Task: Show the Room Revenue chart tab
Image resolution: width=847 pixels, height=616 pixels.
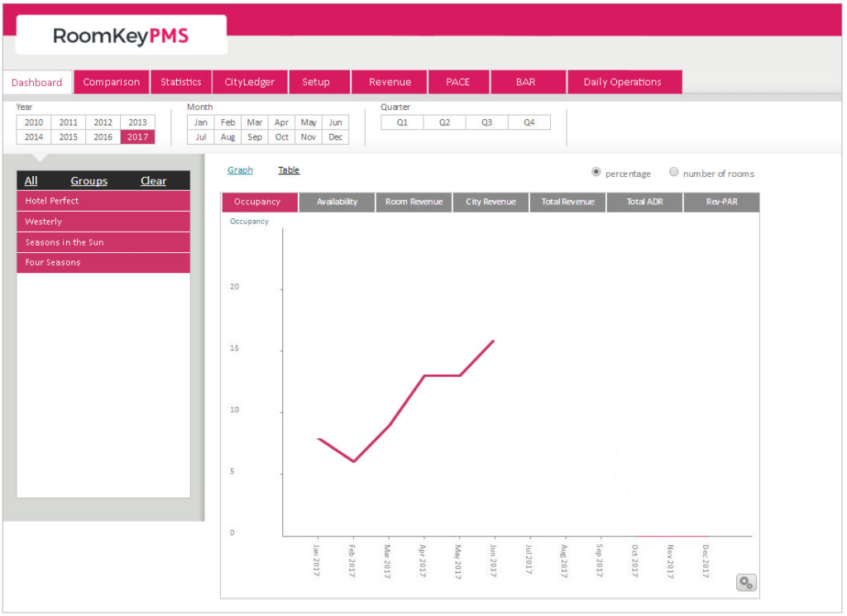Action: [414, 202]
